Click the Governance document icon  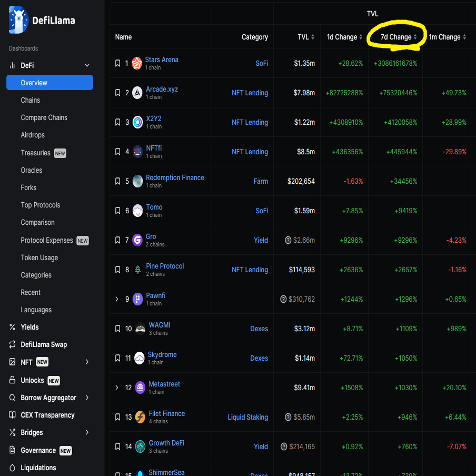click(12, 450)
